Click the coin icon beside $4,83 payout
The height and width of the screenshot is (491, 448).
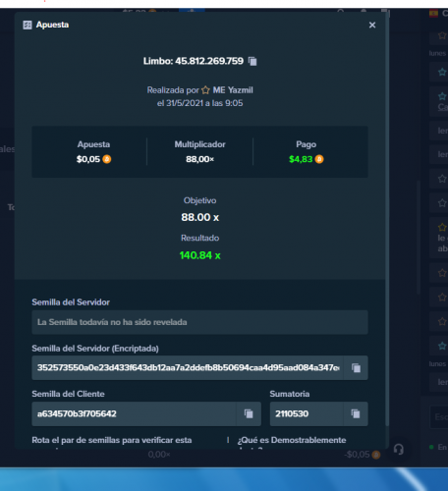coord(319,159)
